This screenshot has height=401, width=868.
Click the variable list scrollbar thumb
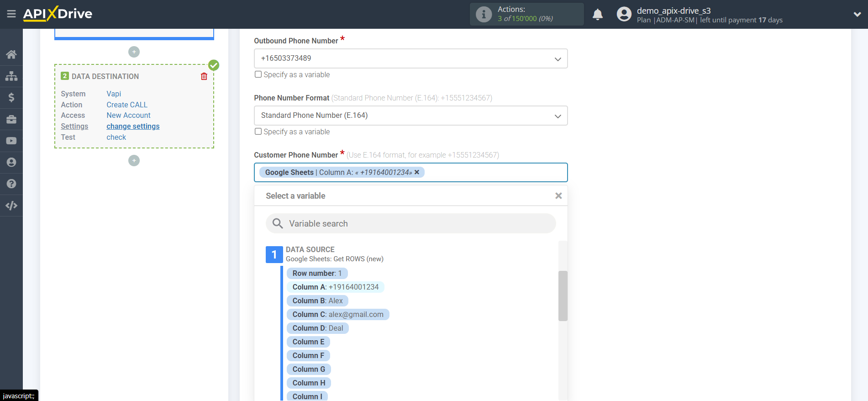pos(563,296)
